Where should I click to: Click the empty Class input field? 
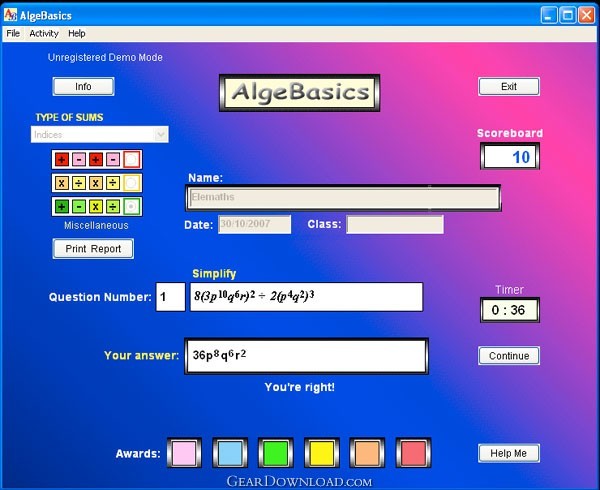[395, 224]
